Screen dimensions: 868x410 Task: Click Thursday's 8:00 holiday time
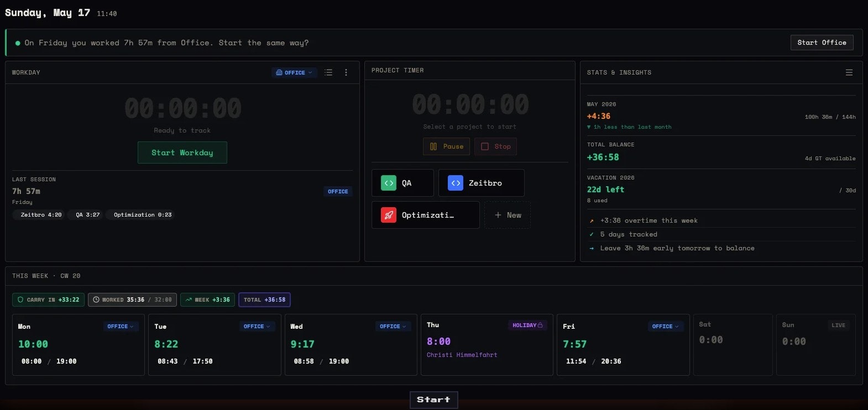pos(438,341)
